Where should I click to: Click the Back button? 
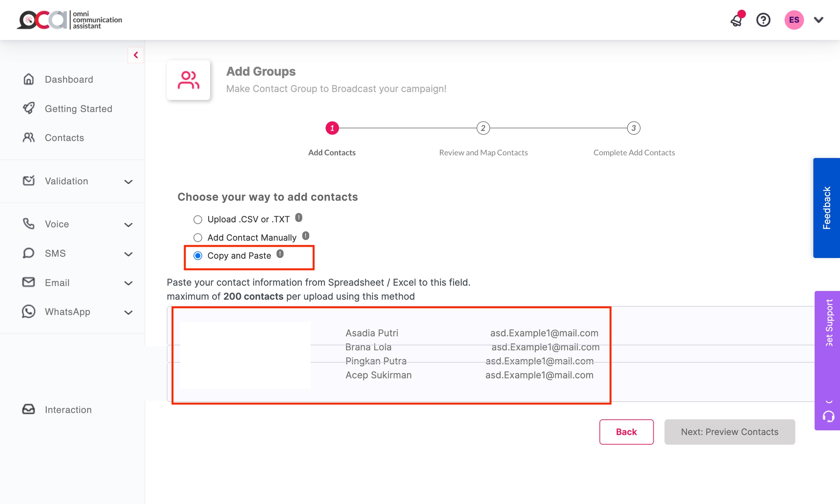click(626, 432)
